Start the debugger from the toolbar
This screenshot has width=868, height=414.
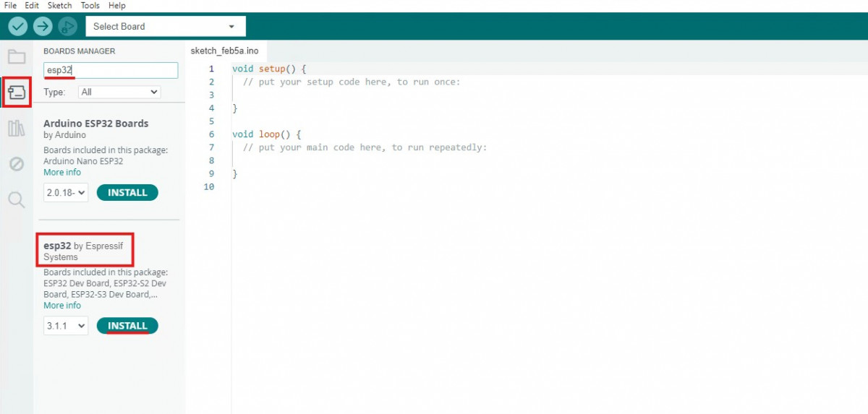click(67, 26)
